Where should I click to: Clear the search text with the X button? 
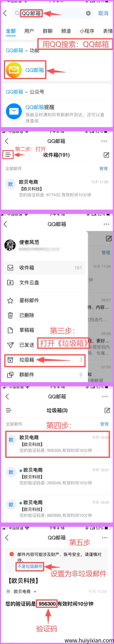[x=88, y=13]
